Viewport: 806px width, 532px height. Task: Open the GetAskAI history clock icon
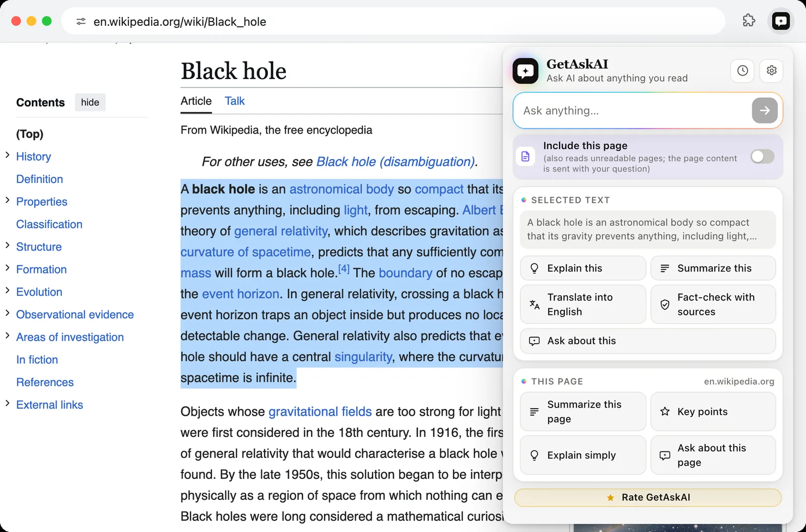743,71
